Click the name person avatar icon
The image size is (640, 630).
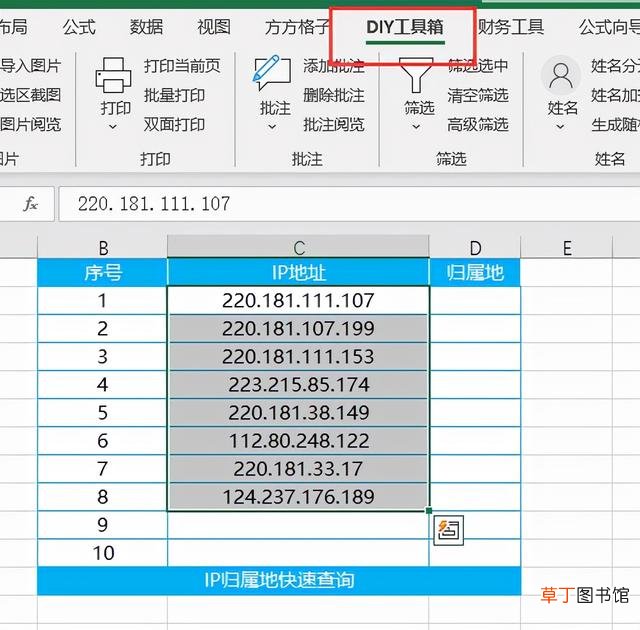(561, 76)
